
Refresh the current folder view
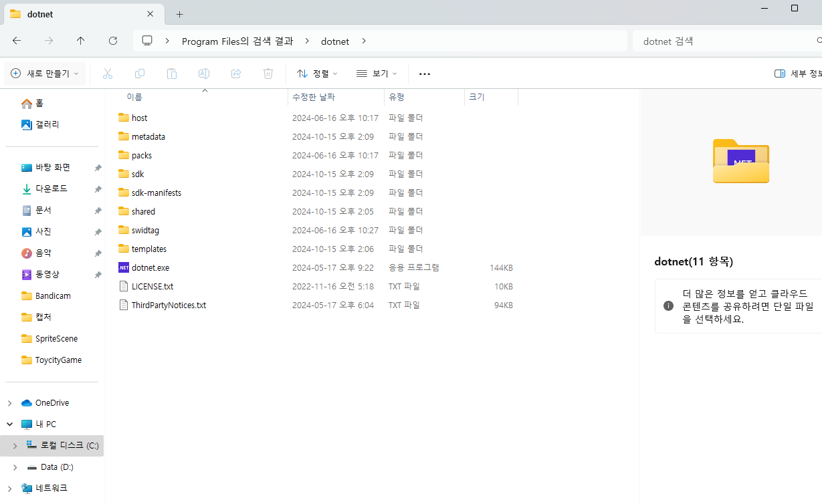tap(113, 41)
